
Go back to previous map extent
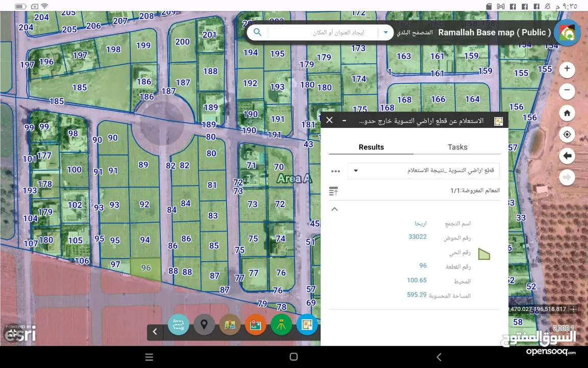(567, 156)
